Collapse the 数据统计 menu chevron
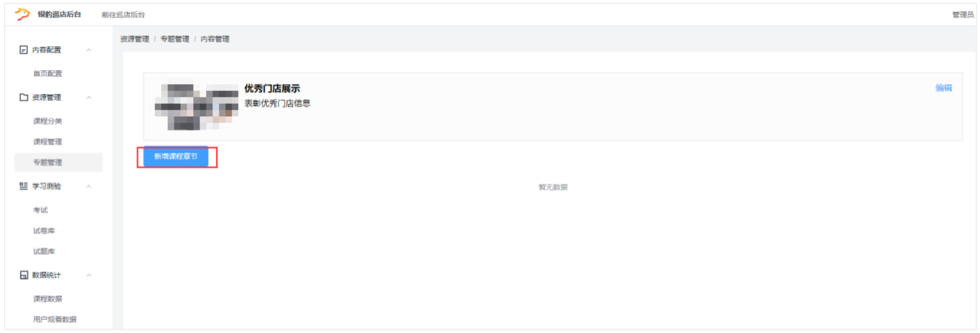This screenshot has height=333, width=980. (x=89, y=275)
